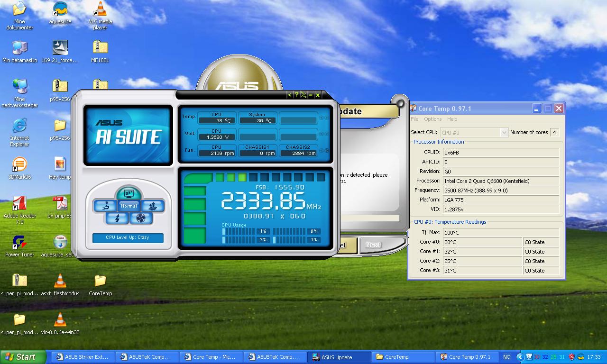Click the Next button in ASUS Update
This screenshot has height=364, width=607.
click(x=374, y=245)
